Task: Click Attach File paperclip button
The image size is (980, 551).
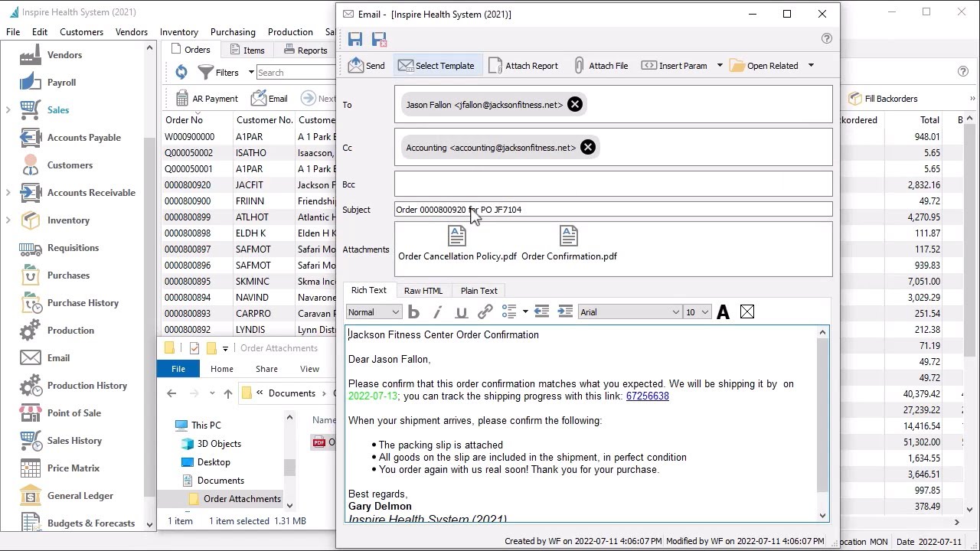Action: tap(601, 66)
